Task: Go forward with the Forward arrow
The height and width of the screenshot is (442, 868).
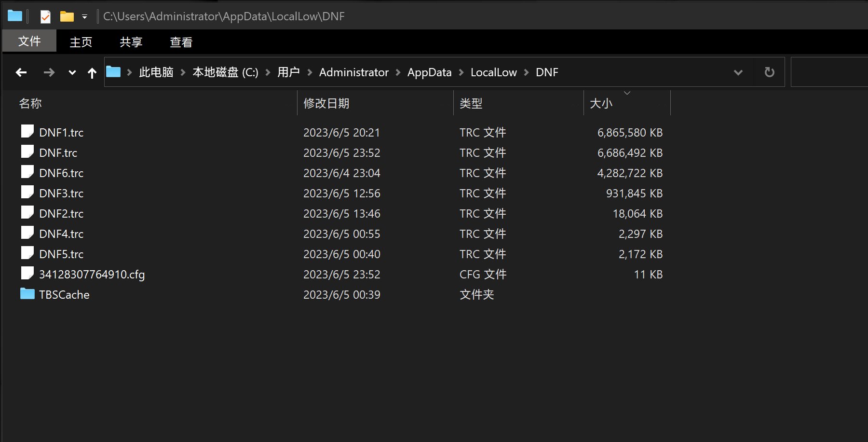Action: (49, 72)
